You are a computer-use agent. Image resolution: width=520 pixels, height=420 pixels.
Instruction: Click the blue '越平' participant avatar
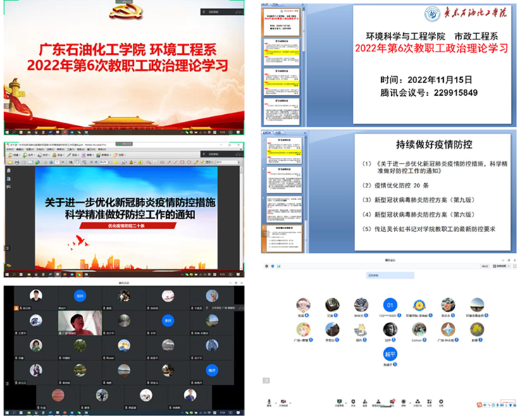(x=390, y=354)
